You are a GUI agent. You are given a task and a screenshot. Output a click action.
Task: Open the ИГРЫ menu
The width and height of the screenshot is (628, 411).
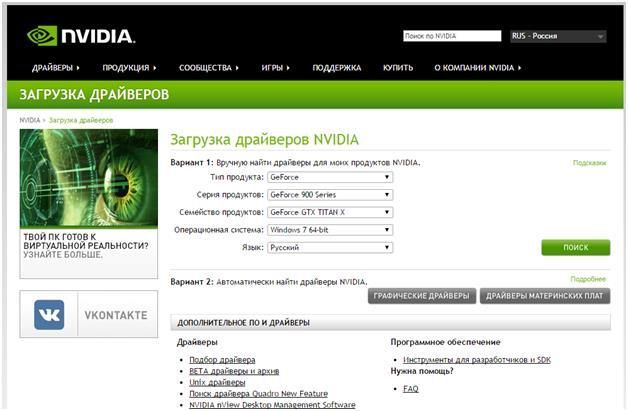click(276, 68)
